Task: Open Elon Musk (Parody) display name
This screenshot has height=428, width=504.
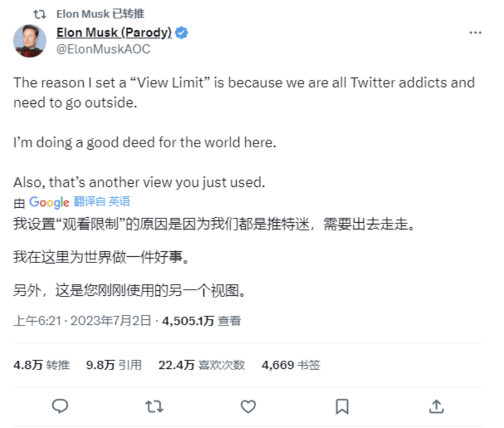Action: tap(115, 33)
